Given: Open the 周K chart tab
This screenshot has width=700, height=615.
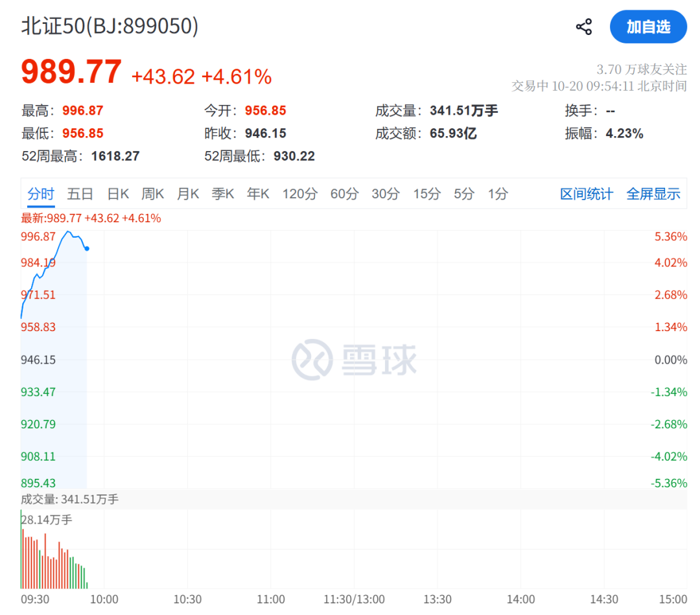Looking at the screenshot, I should tap(153, 194).
